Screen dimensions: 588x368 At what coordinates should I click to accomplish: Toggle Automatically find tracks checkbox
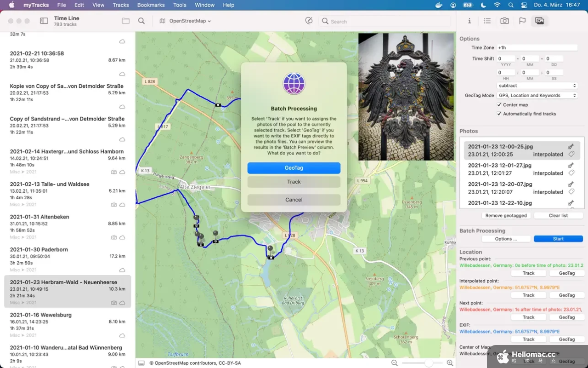click(x=499, y=114)
